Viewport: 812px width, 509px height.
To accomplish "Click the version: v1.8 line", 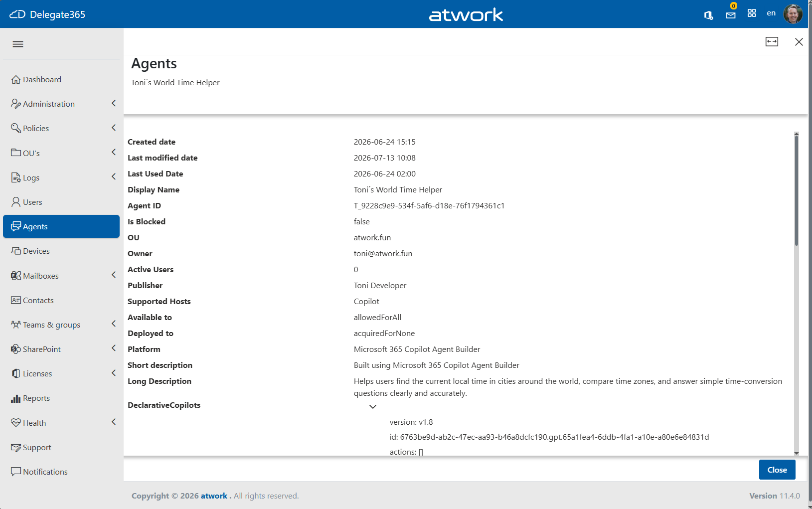I will [x=411, y=422].
